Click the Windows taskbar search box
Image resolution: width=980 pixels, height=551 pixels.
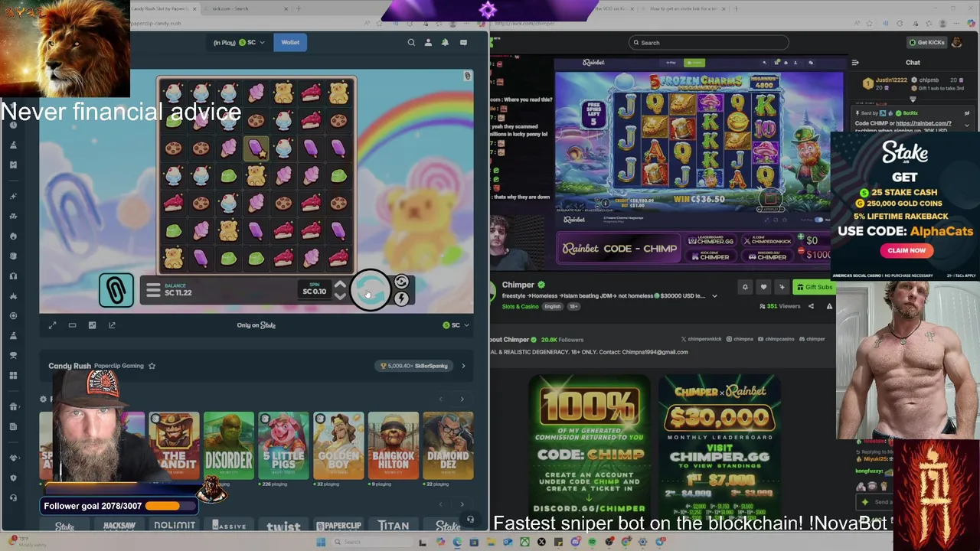pyautogui.click(x=371, y=542)
